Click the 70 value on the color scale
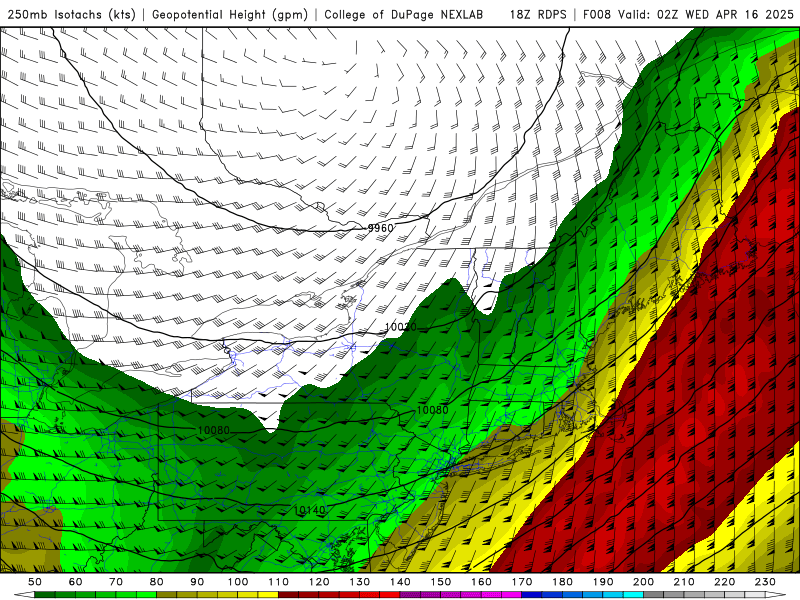Image resolution: width=800 pixels, height=600 pixels. coord(116,582)
